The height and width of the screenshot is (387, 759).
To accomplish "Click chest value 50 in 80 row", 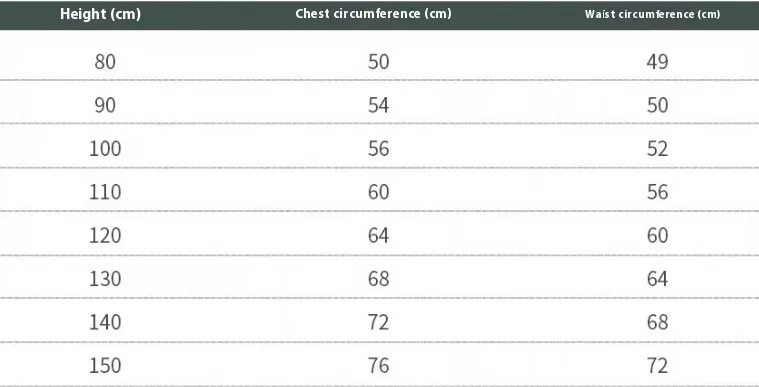I will tap(378, 62).
